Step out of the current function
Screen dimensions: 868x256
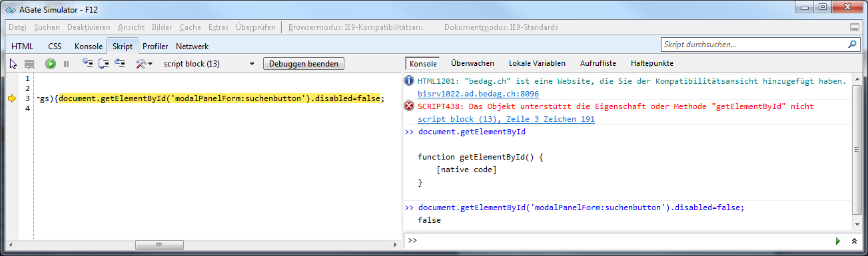120,64
